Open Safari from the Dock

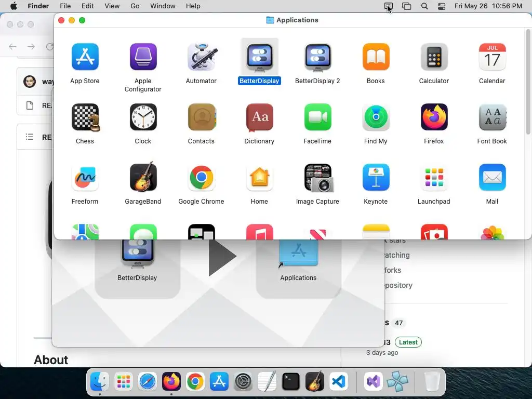(148, 381)
